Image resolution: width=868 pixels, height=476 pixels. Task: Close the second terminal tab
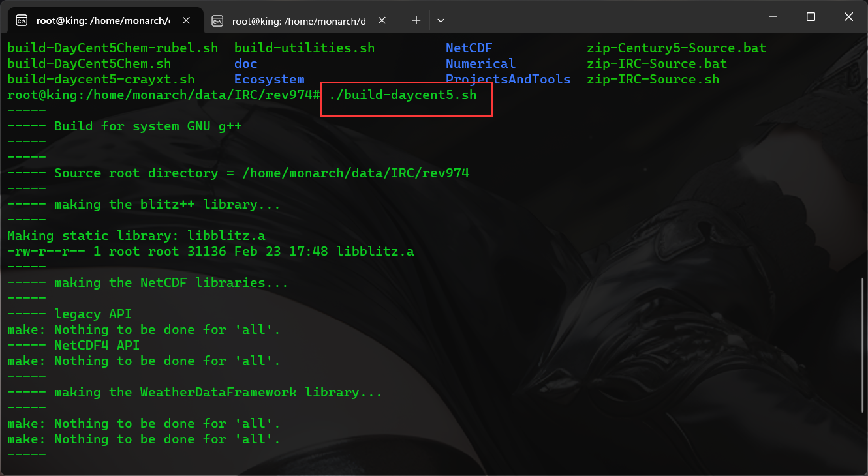tap(382, 20)
